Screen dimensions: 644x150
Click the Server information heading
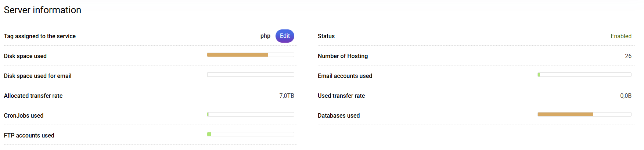(x=43, y=10)
